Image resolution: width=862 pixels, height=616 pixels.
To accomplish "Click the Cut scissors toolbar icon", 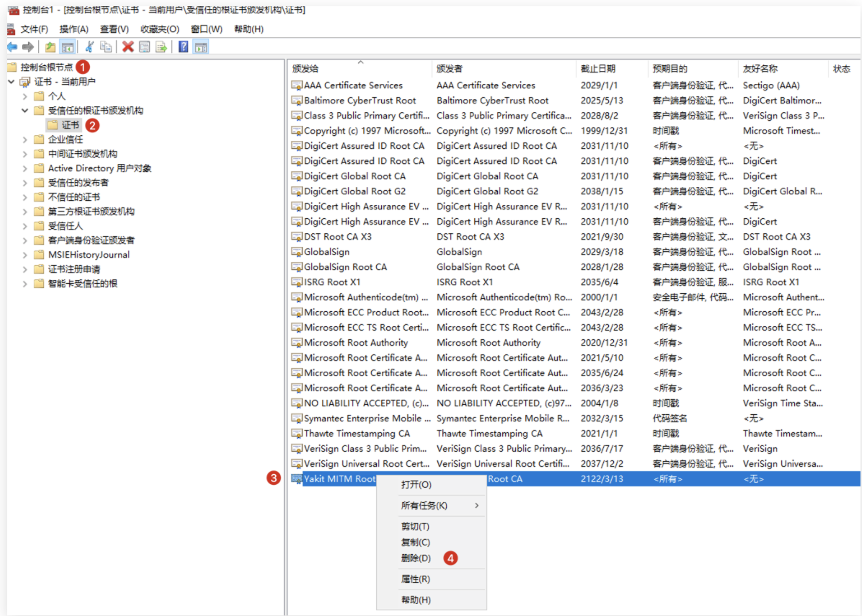I will click(90, 47).
